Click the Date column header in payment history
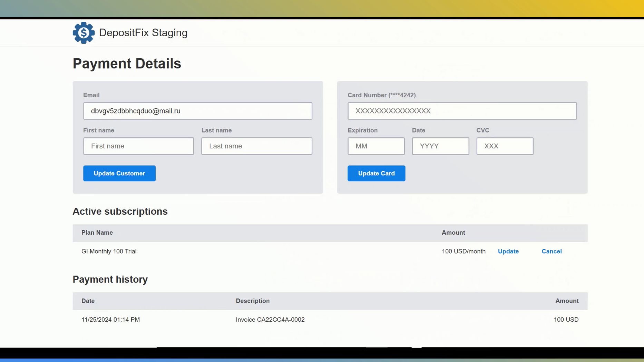Image resolution: width=644 pixels, height=362 pixels. pyautogui.click(x=88, y=301)
